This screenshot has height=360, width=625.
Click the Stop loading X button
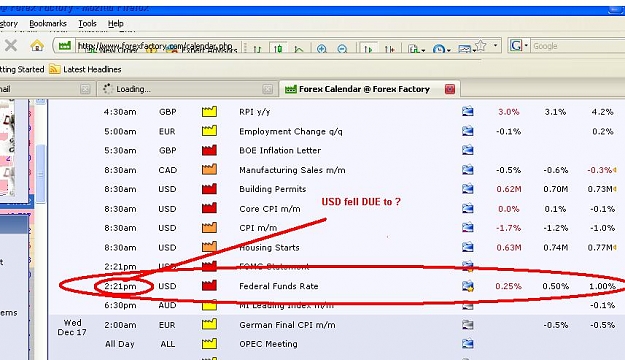(x=11, y=45)
